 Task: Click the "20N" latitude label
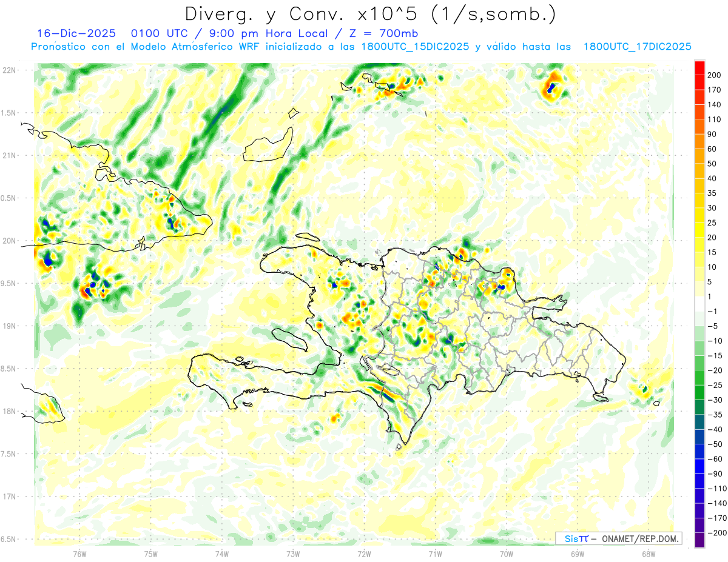tap(9, 241)
